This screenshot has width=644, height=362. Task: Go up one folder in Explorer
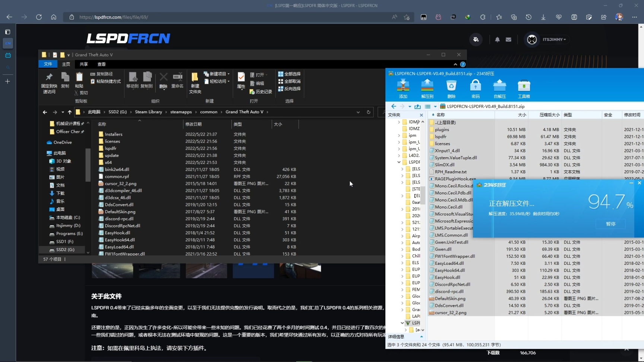pyautogui.click(x=69, y=112)
